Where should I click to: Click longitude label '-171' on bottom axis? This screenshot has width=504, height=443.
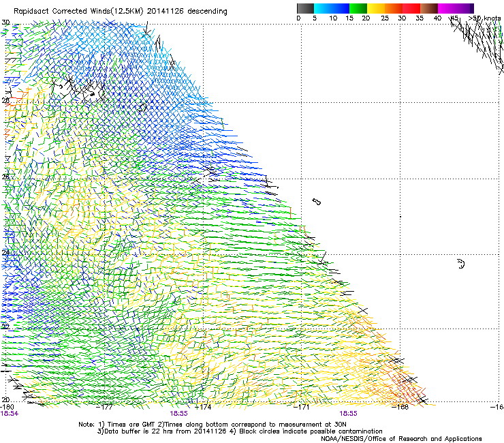click(301, 407)
